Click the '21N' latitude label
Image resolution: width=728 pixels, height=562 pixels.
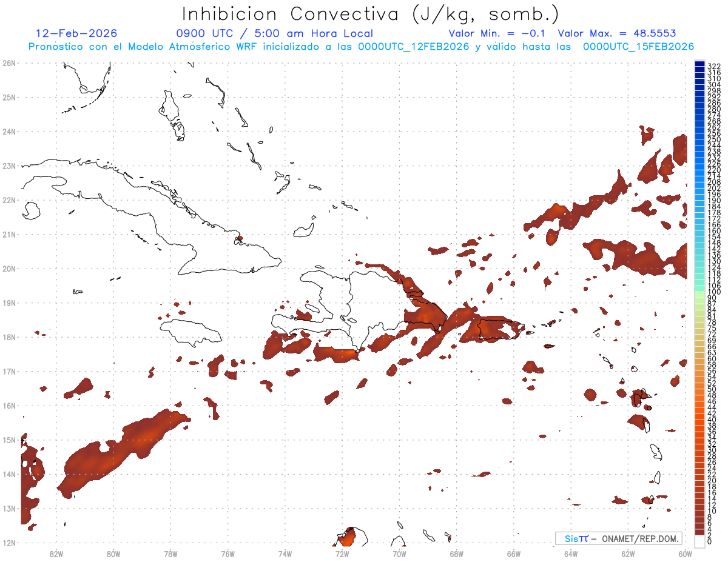pos(9,234)
